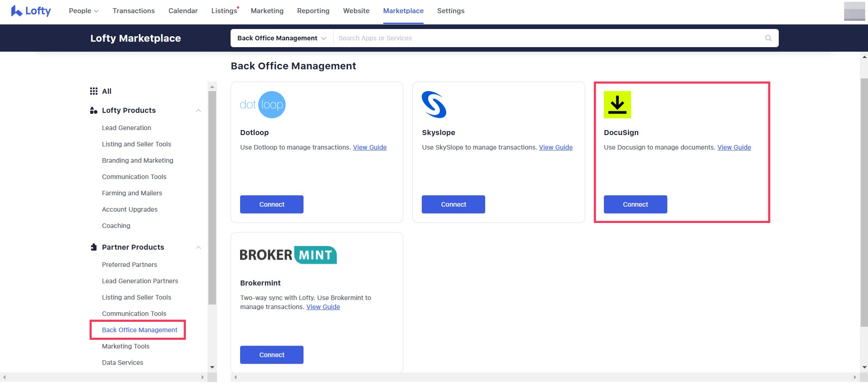
Task: Connect the DocuSign integration
Action: coord(635,204)
